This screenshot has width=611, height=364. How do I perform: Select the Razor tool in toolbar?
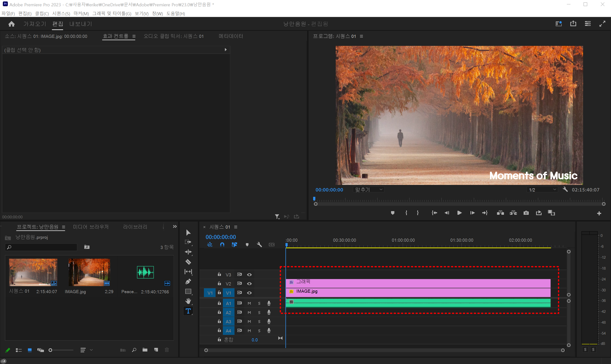(x=188, y=262)
